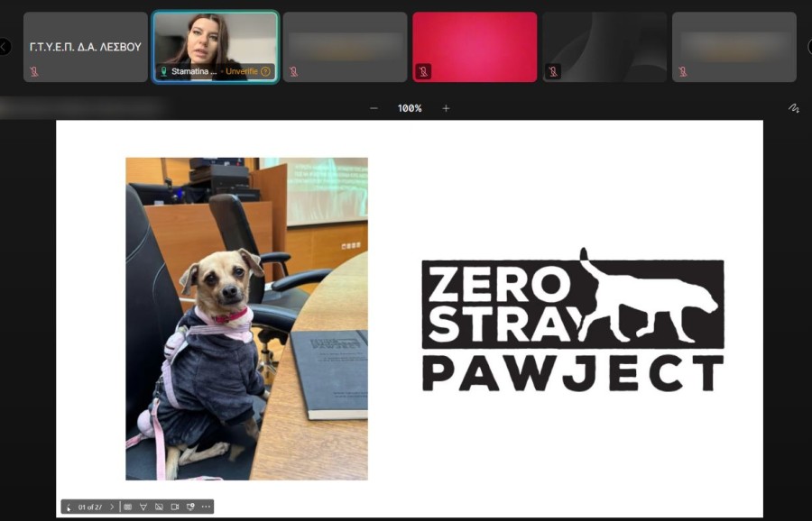Viewport: 812px width, 521px height.
Task: Go back to the previous slide arrow
Action: pyautogui.click(x=69, y=507)
